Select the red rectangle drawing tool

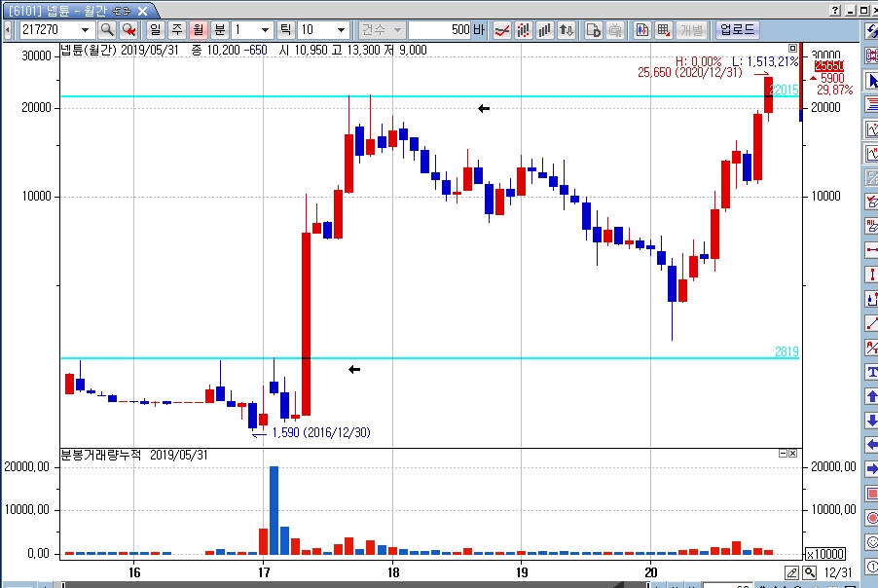871,494
